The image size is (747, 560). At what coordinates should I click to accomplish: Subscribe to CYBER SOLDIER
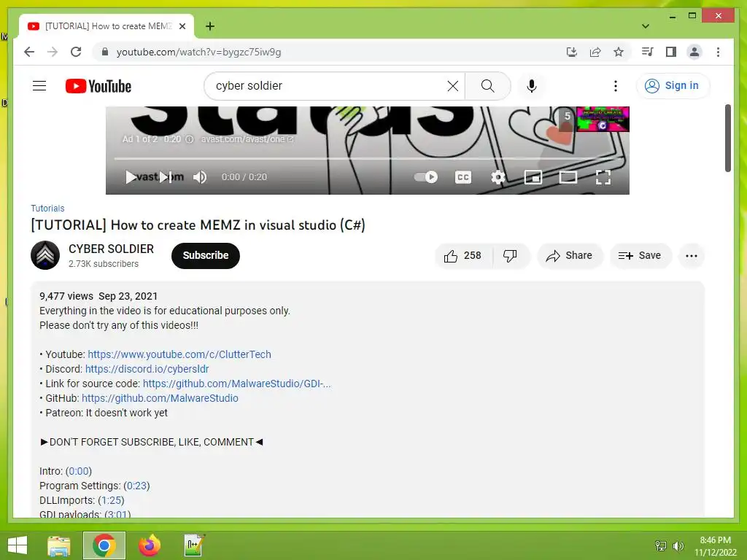[205, 255]
